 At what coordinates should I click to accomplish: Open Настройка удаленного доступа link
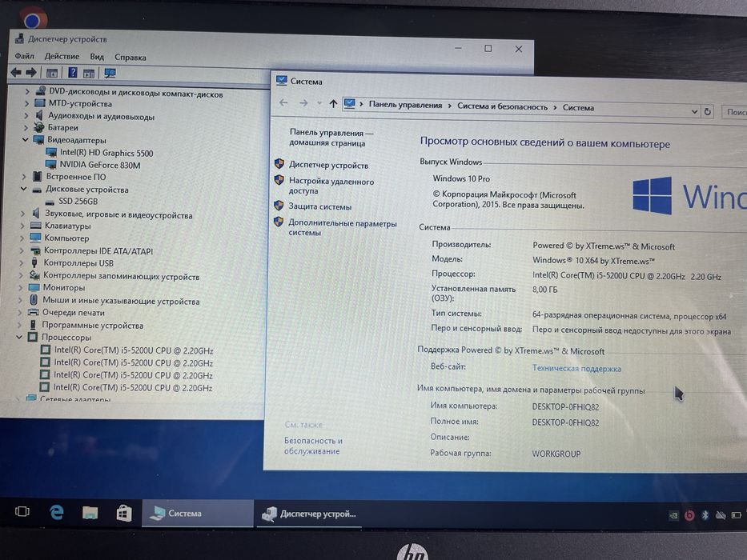click(x=331, y=186)
